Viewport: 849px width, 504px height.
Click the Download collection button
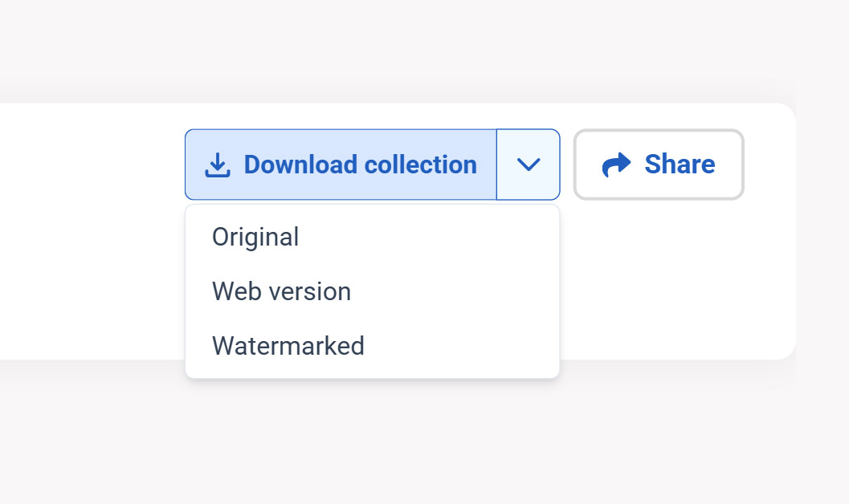(341, 165)
